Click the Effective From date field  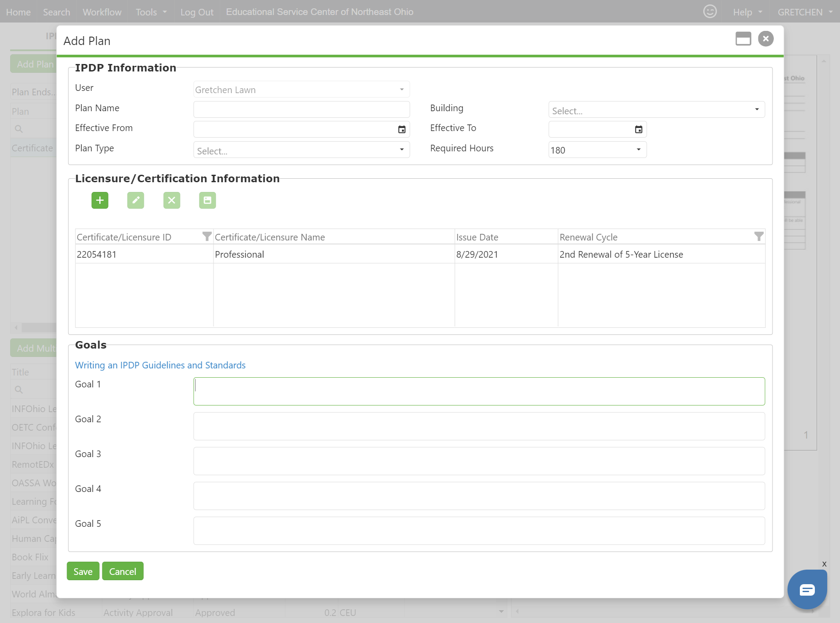click(x=302, y=129)
